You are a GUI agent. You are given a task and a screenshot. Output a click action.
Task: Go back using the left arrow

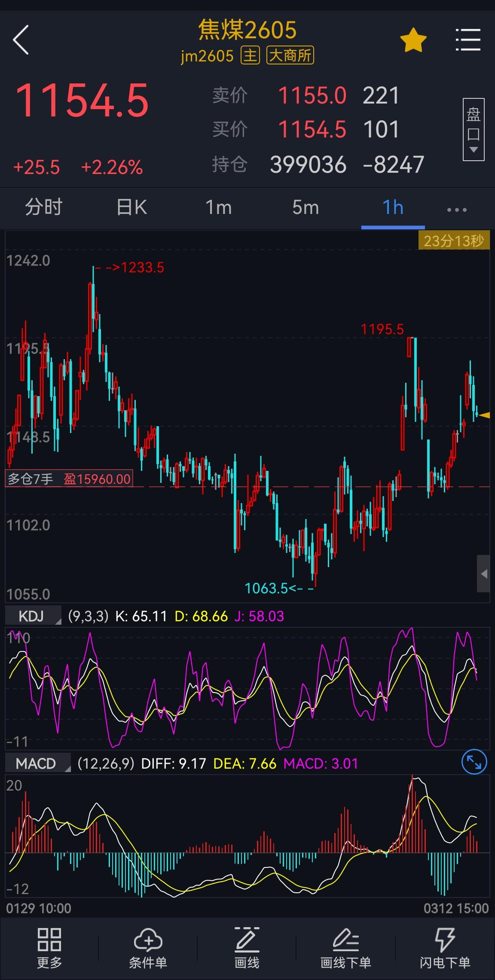click(x=21, y=40)
